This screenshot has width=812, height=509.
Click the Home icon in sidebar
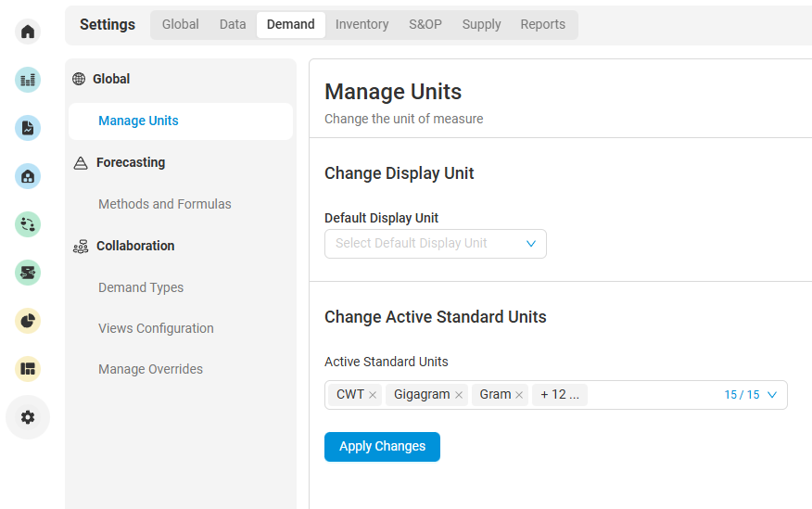point(28,32)
